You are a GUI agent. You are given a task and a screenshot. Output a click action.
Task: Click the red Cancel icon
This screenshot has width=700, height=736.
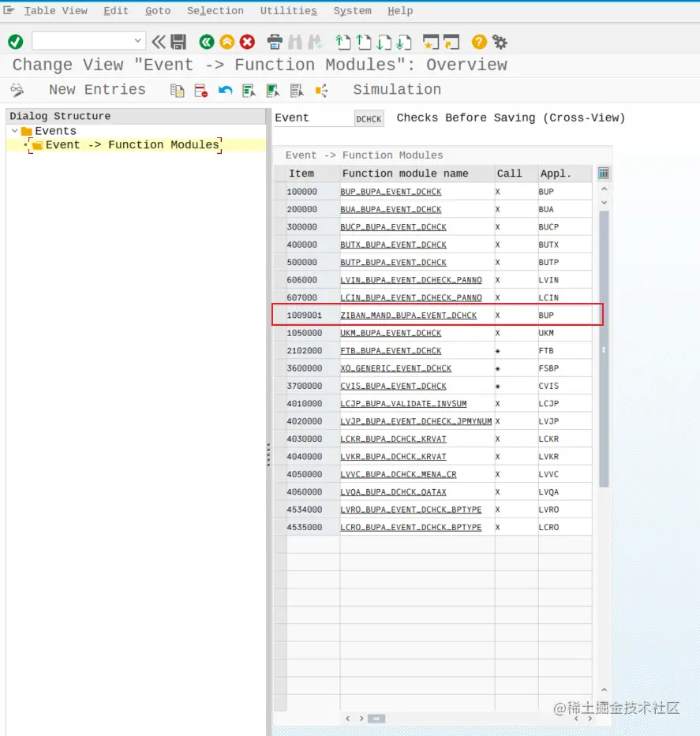coord(248,42)
